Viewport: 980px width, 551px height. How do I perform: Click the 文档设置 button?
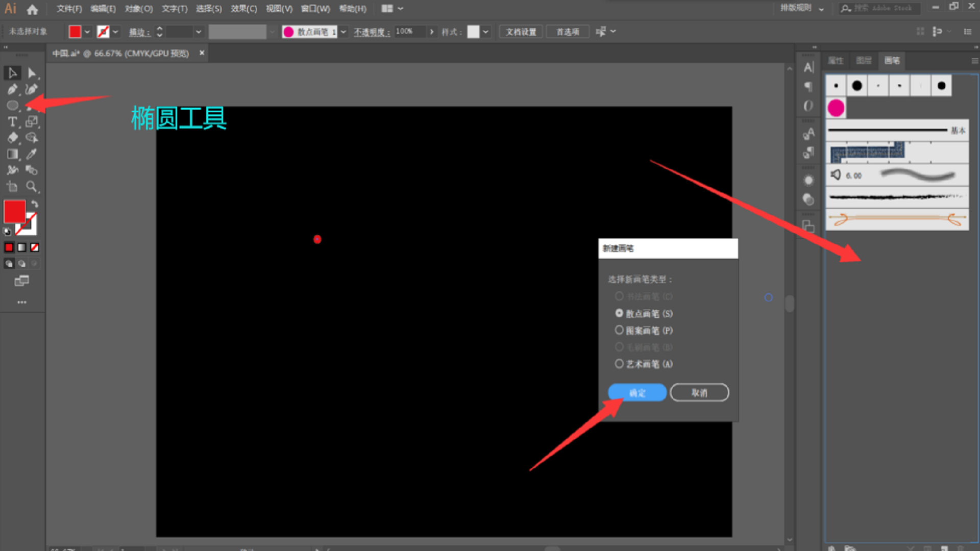pos(521,32)
